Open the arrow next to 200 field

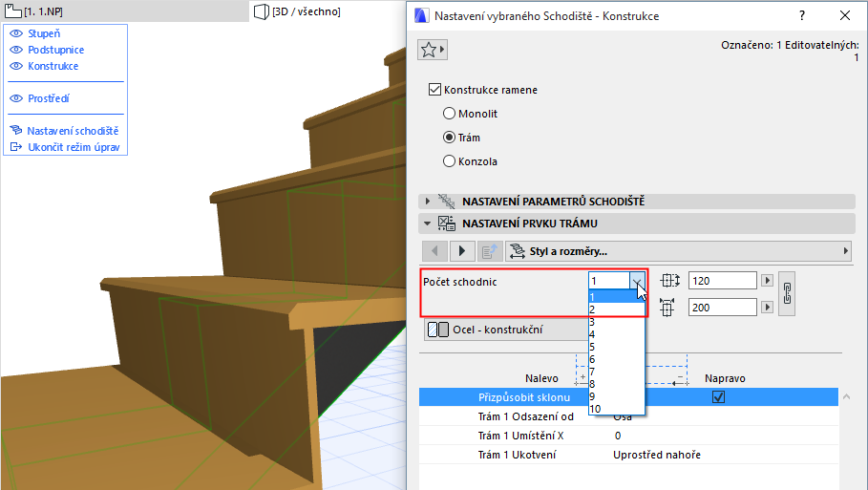pos(767,307)
